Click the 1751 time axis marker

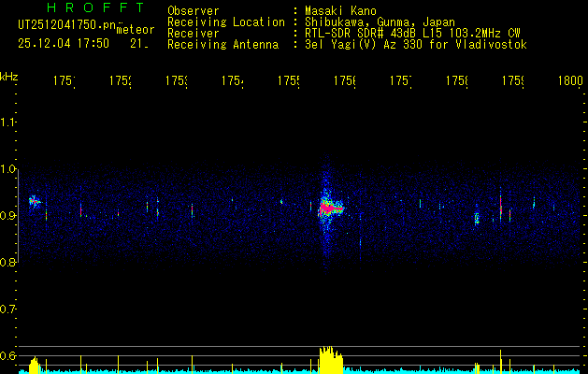(x=64, y=80)
